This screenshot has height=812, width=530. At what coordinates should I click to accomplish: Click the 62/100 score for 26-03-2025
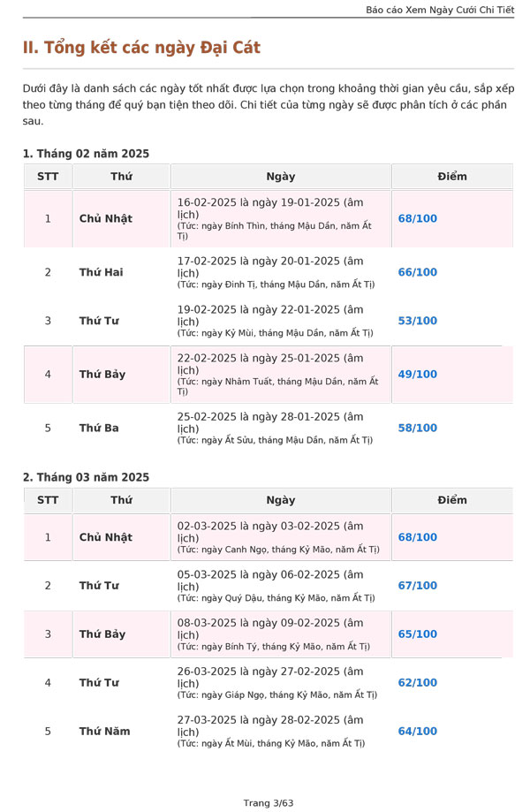click(417, 682)
